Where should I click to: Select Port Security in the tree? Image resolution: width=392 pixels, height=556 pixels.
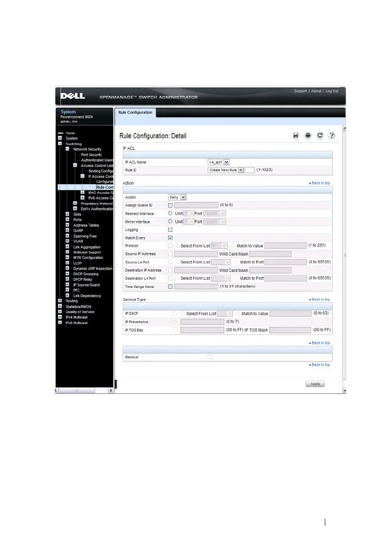[91, 154]
